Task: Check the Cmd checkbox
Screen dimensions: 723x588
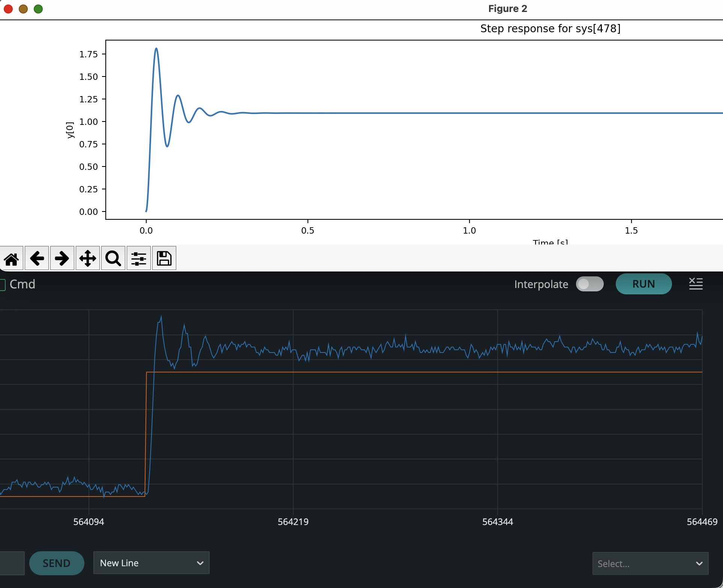Action: coord(2,285)
